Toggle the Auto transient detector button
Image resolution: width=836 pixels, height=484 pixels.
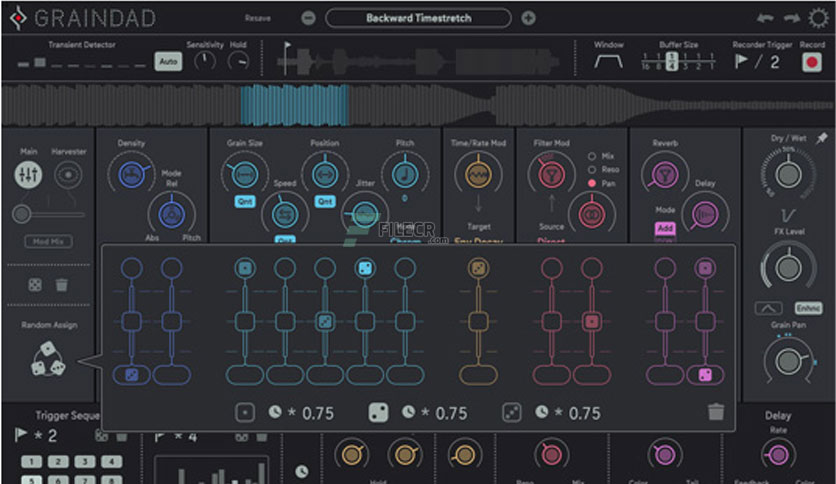(168, 61)
